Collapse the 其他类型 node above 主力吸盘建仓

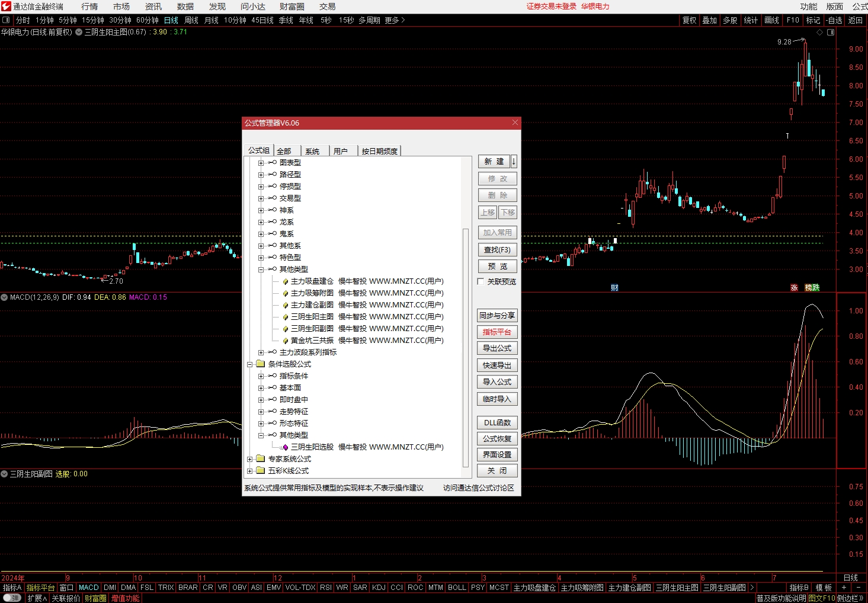[261, 270]
